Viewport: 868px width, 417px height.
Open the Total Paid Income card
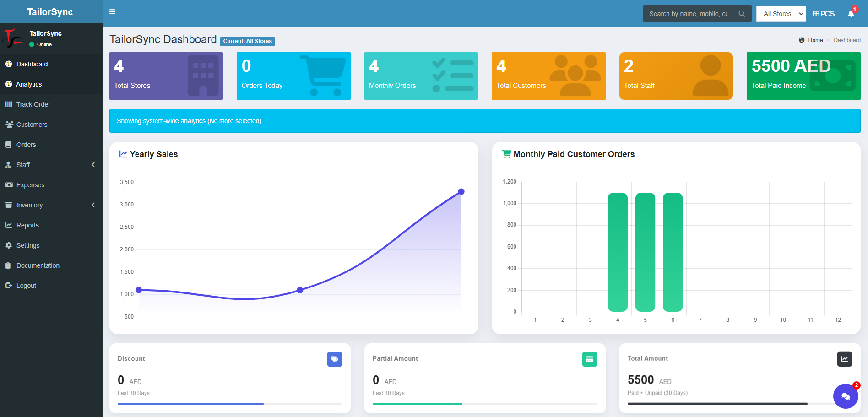[x=803, y=76]
